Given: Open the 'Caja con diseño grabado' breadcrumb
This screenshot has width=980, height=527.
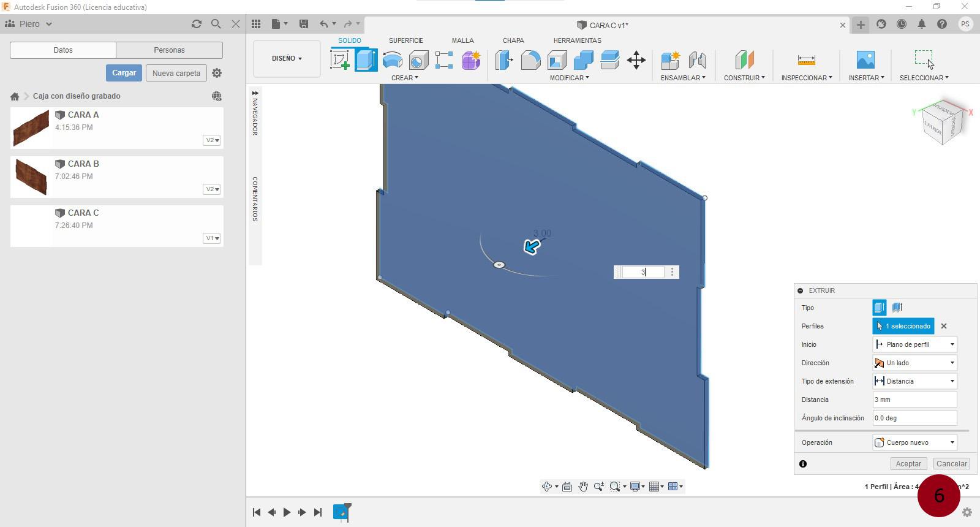Looking at the screenshot, I should [x=77, y=96].
